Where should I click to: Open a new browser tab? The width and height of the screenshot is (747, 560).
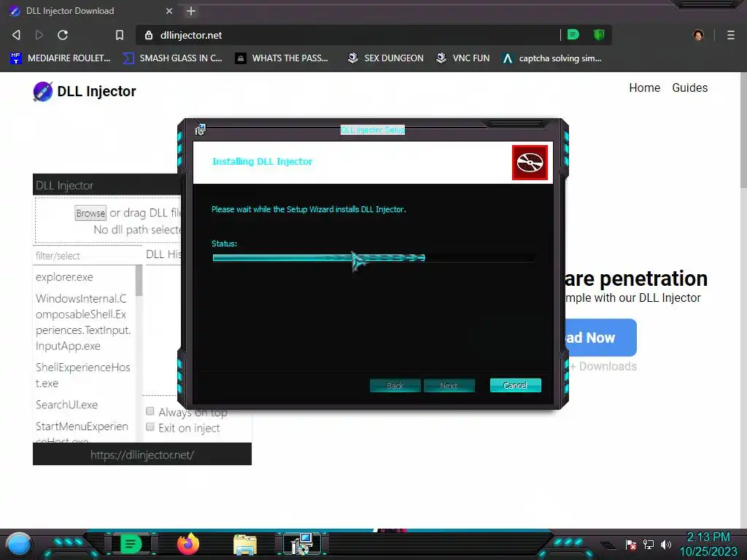point(191,11)
